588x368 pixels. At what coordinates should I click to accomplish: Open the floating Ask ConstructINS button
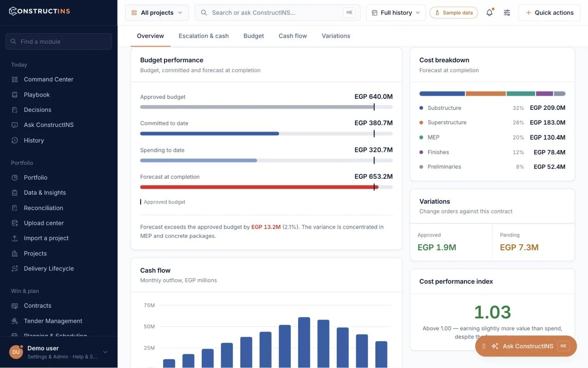point(526,346)
